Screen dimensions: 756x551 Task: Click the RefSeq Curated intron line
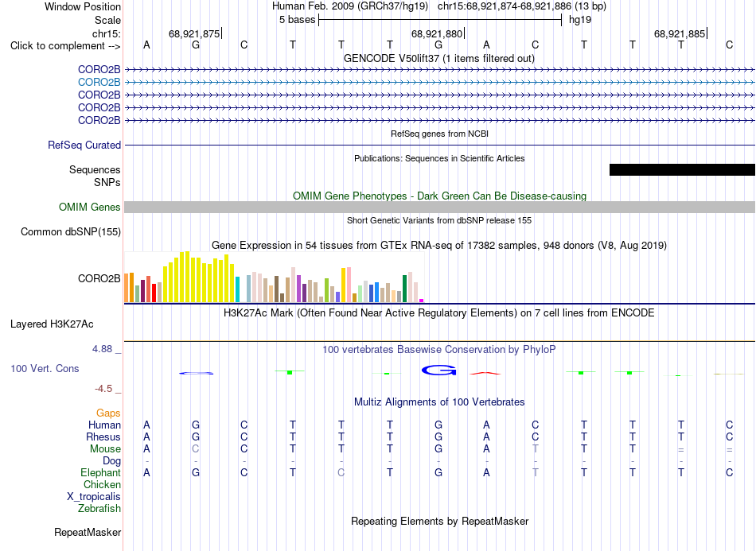(x=439, y=145)
